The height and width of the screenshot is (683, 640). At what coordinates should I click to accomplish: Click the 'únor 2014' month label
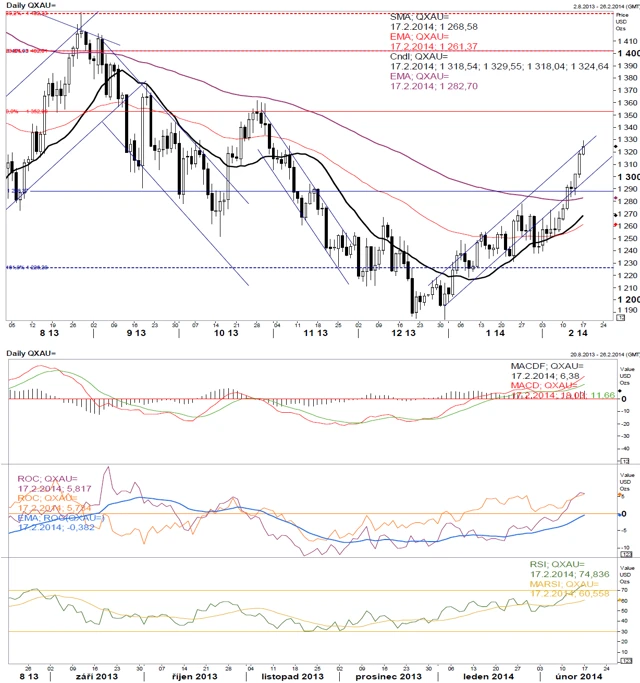[x=578, y=676]
